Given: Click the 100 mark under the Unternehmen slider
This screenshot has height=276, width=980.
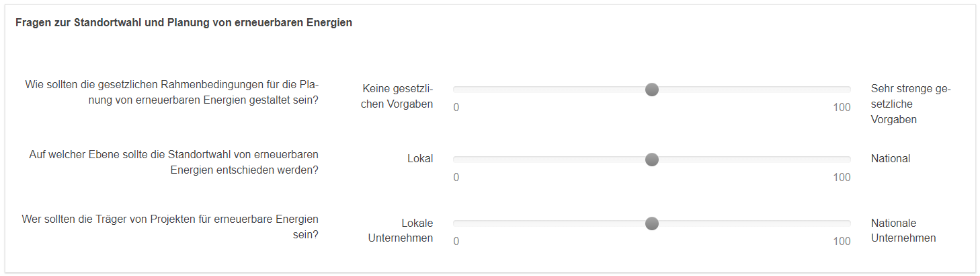Looking at the screenshot, I should 842,242.
